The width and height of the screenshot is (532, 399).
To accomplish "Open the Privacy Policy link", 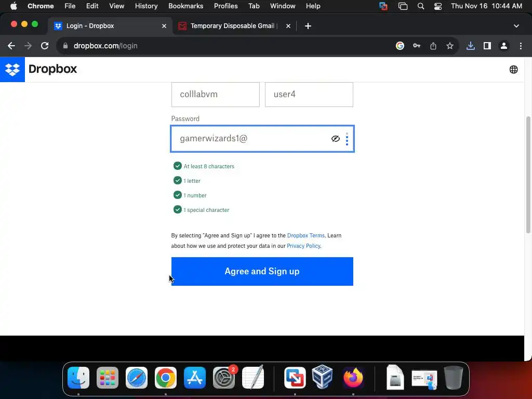I will click(303, 246).
